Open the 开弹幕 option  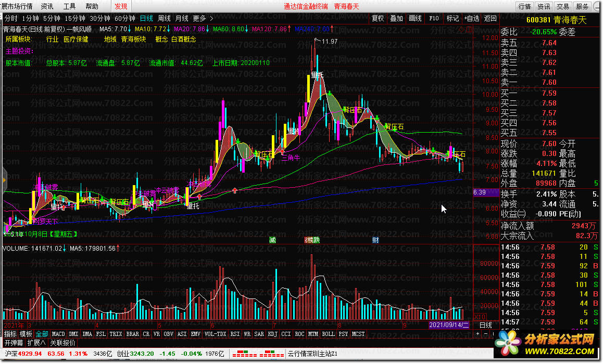click(x=14, y=343)
